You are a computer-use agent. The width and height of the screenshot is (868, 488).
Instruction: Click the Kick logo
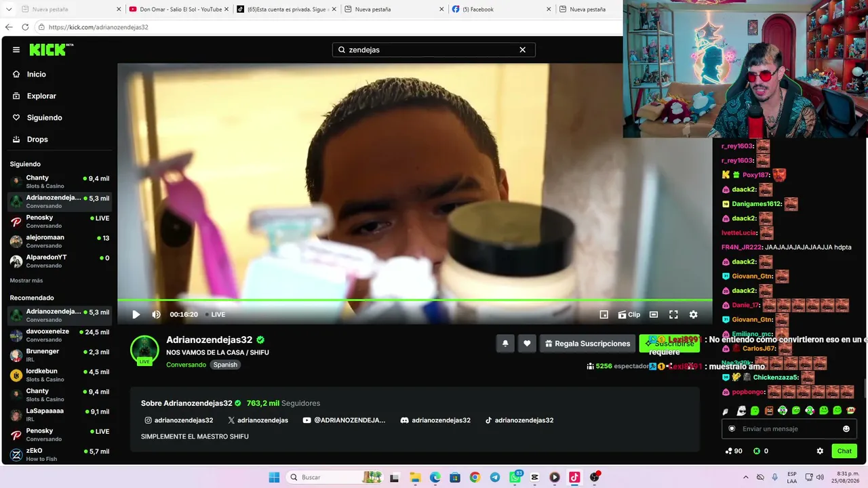tap(51, 49)
